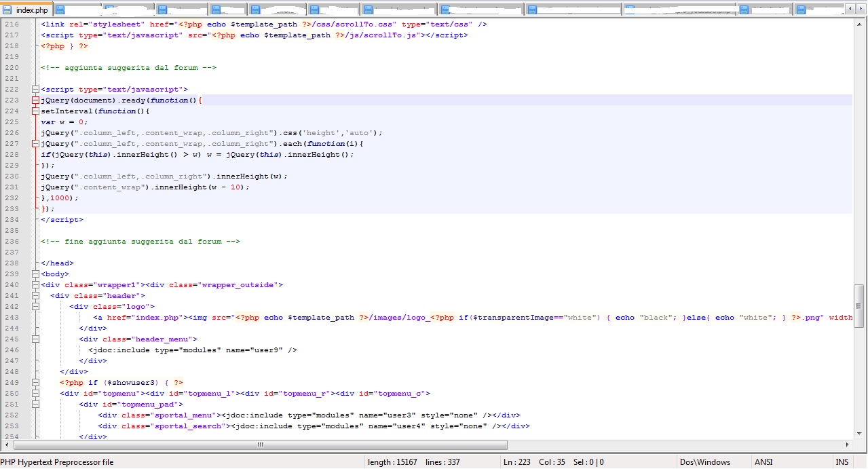Click the 'setInterval(function(){' code line
This screenshot has width=868, height=469.
[95, 111]
